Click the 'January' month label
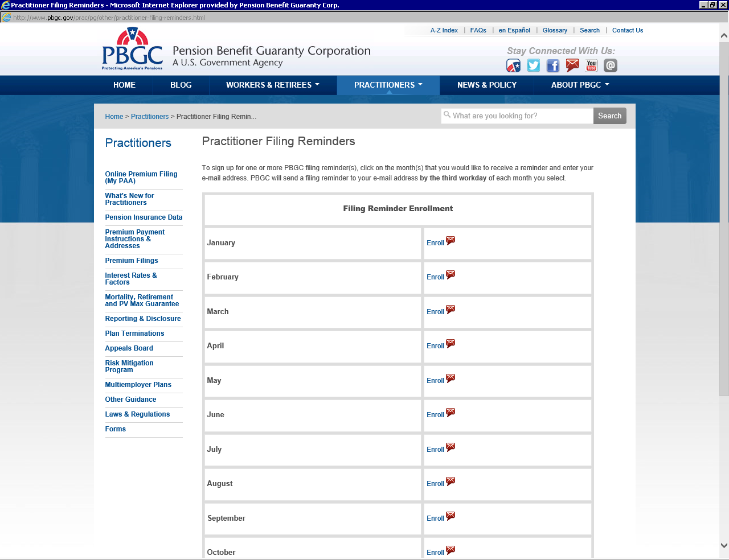This screenshot has height=560, width=729. click(x=221, y=242)
